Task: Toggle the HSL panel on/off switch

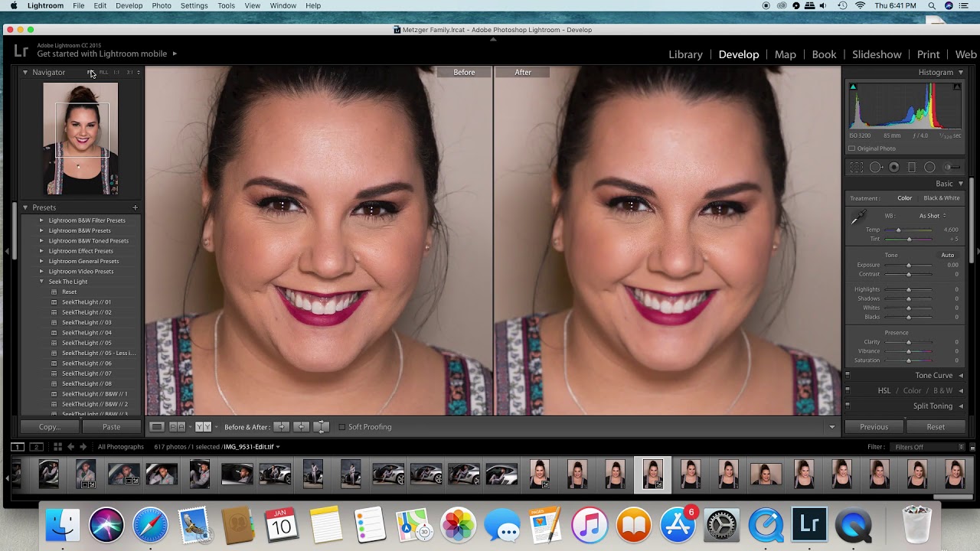Action: click(x=847, y=391)
